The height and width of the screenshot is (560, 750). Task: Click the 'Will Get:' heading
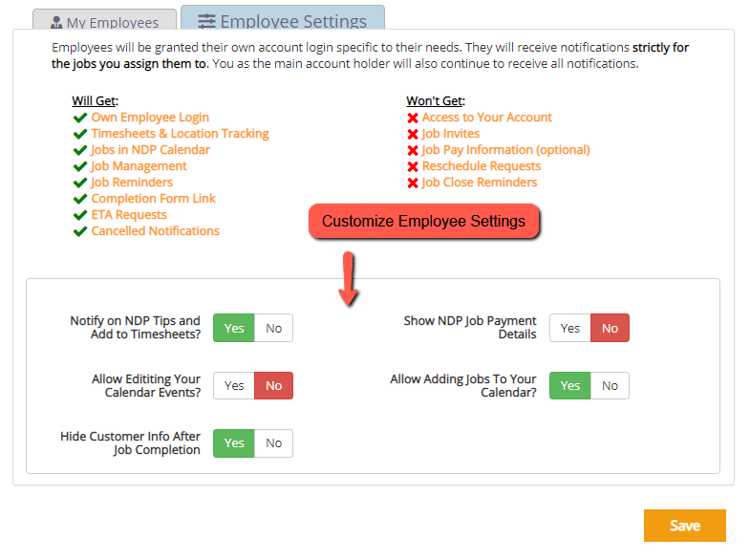point(96,101)
